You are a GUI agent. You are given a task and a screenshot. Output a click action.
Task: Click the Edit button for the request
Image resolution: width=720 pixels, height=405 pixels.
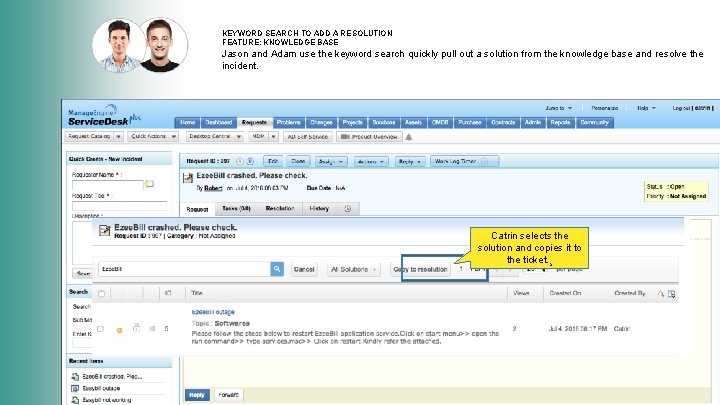click(273, 162)
